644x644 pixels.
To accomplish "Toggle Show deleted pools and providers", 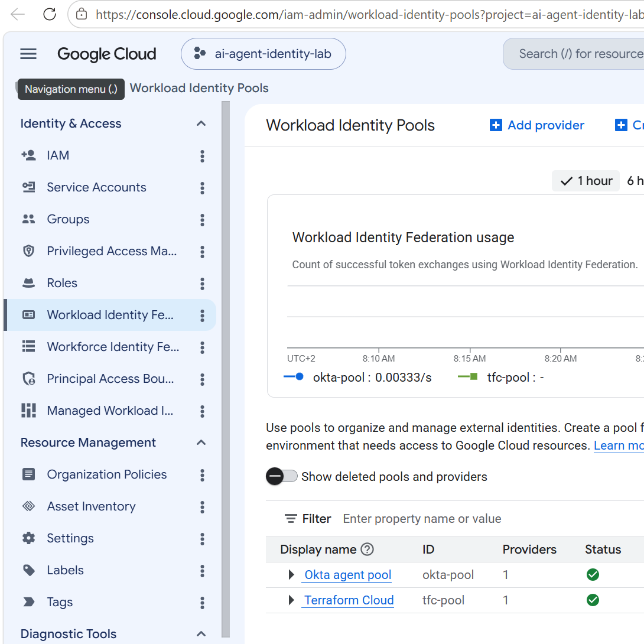I will (282, 476).
